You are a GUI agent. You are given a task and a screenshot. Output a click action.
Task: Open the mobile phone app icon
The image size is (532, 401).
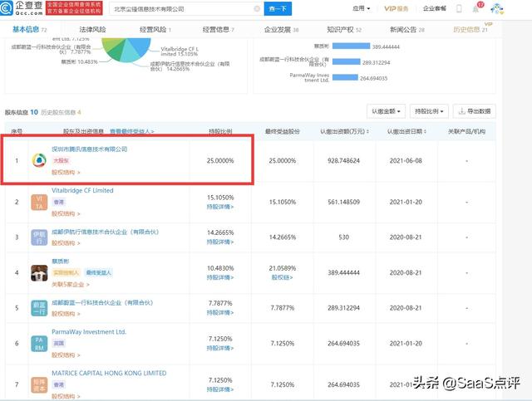[459, 9]
